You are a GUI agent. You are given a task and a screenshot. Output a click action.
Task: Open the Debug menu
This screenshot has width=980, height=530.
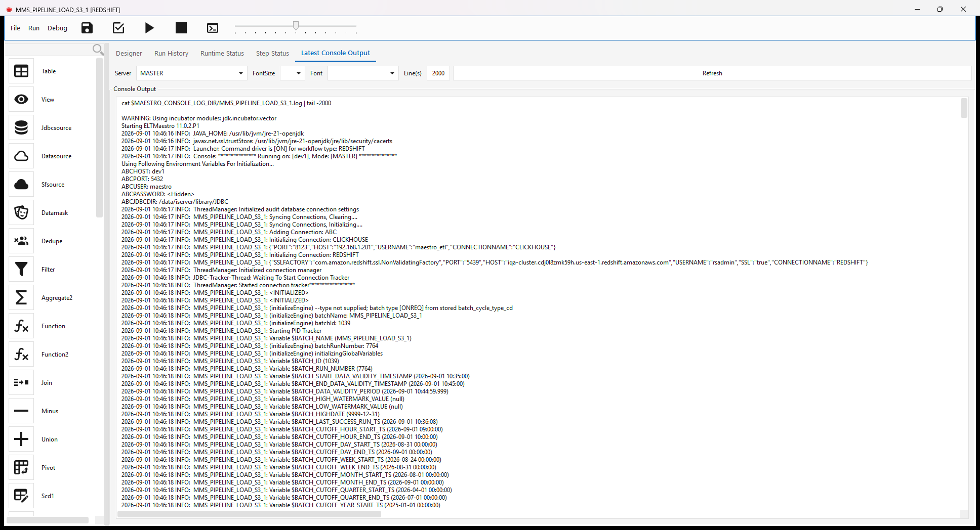coord(57,28)
